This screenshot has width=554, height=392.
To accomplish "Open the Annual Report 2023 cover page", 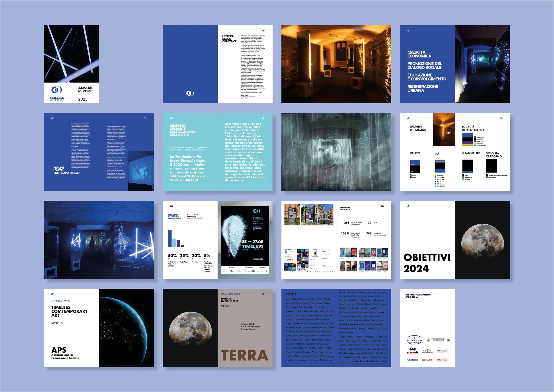I will pyautogui.click(x=71, y=64).
